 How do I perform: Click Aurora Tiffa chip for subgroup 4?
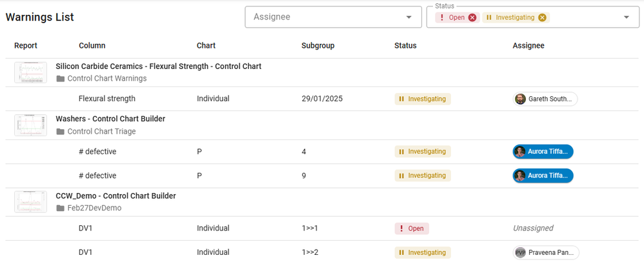click(543, 152)
